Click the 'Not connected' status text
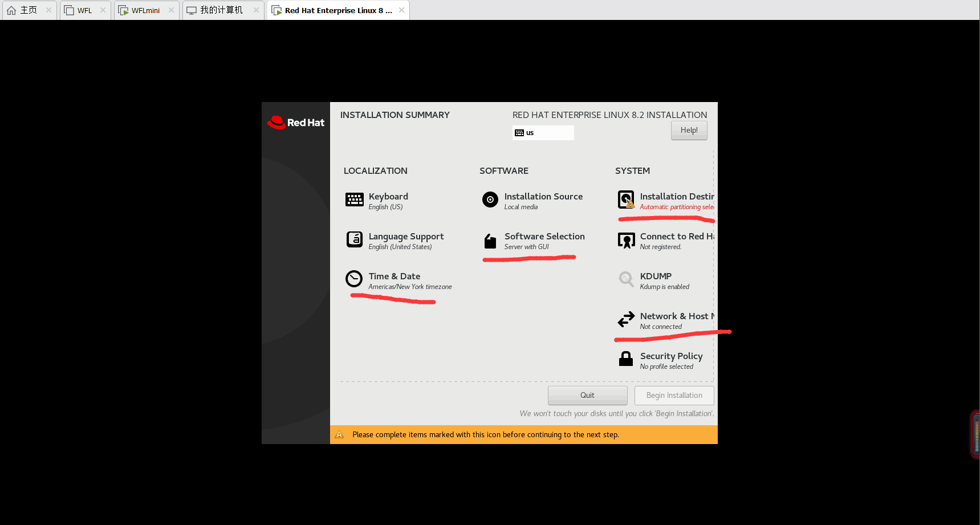 point(661,327)
